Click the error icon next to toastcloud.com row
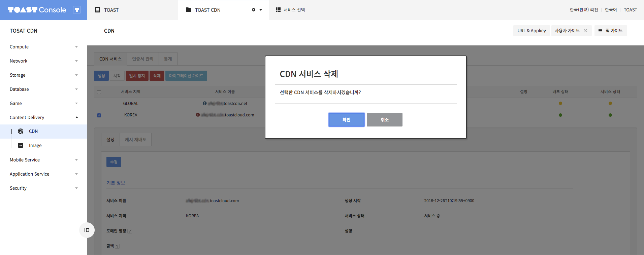This screenshot has width=644, height=255. [x=198, y=115]
